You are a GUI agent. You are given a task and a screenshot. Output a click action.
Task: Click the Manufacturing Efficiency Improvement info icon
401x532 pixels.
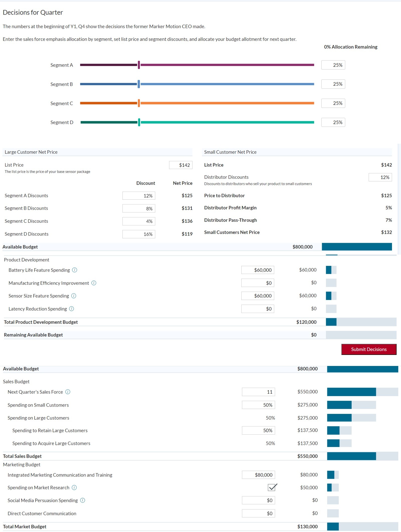point(94,283)
